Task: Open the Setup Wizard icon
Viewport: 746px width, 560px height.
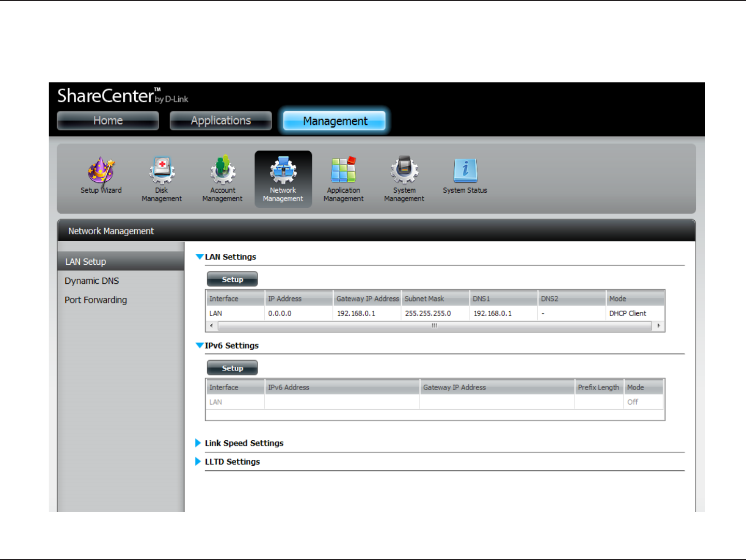Action: pos(101,176)
